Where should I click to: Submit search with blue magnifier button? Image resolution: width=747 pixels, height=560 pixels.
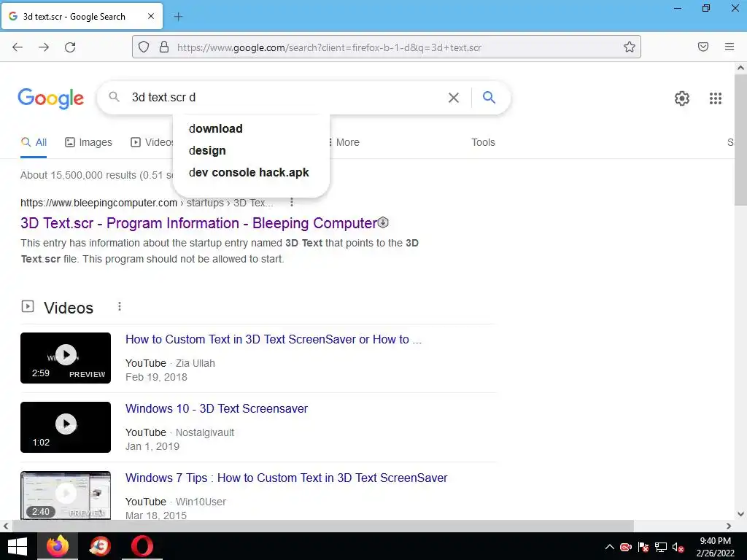[x=489, y=97]
